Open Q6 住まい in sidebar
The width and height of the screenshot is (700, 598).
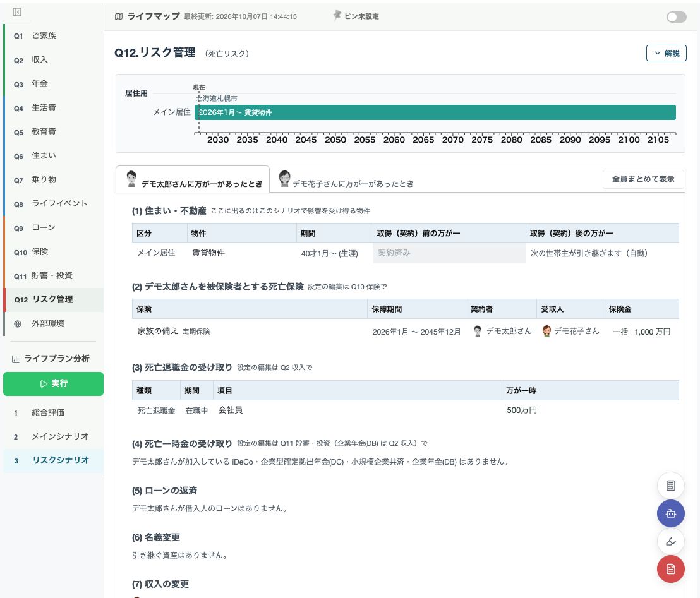click(x=54, y=156)
